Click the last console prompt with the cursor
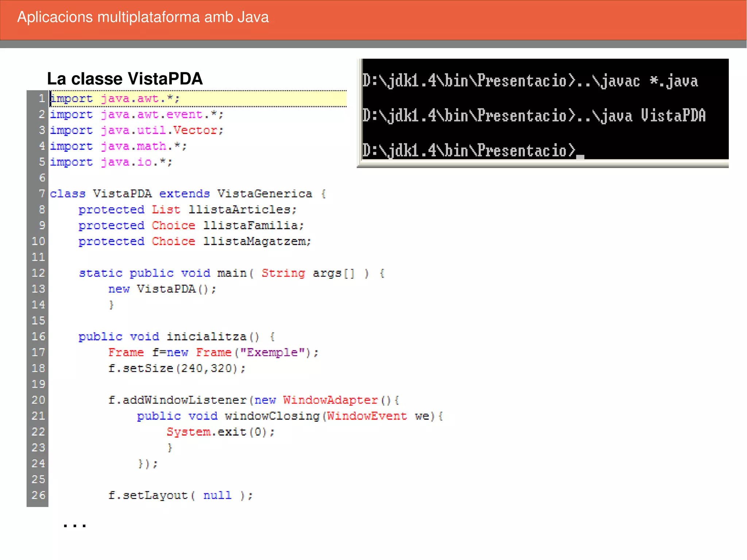747x560 pixels. tap(473, 151)
